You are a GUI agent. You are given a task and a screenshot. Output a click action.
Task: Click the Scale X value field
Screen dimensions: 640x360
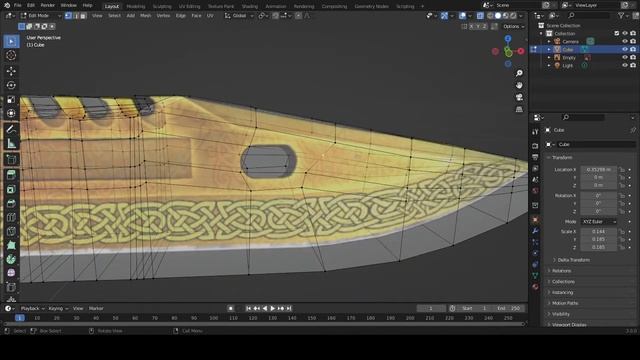point(598,231)
